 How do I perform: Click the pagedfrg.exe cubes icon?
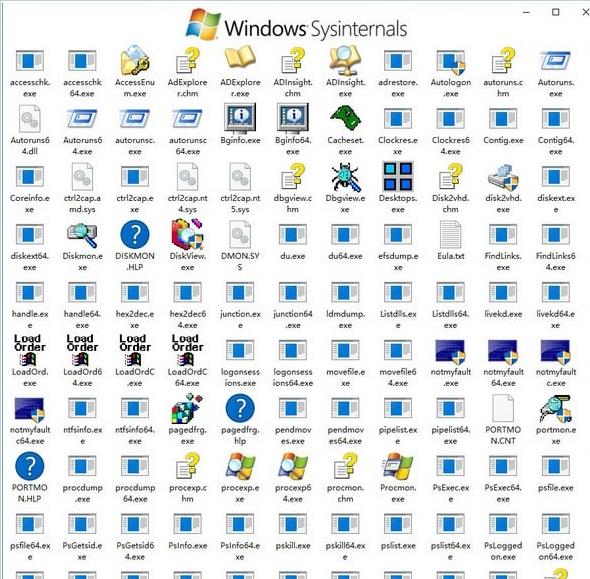187,408
